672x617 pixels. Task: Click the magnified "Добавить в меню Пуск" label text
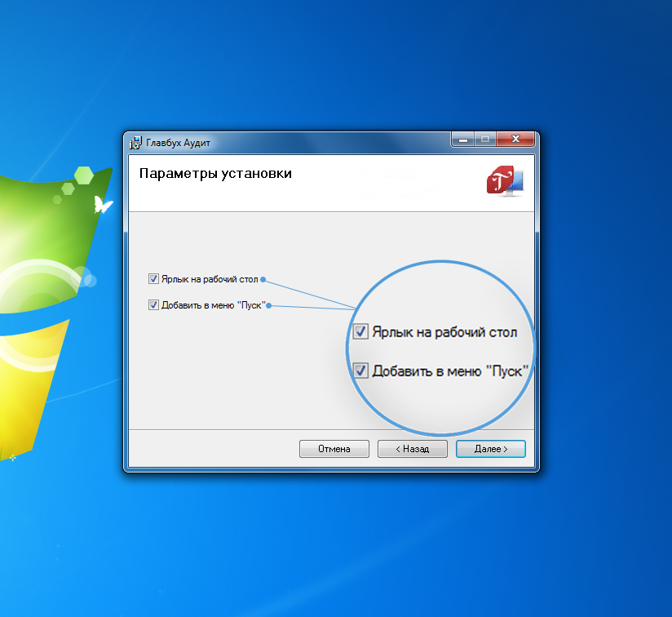click(x=450, y=371)
